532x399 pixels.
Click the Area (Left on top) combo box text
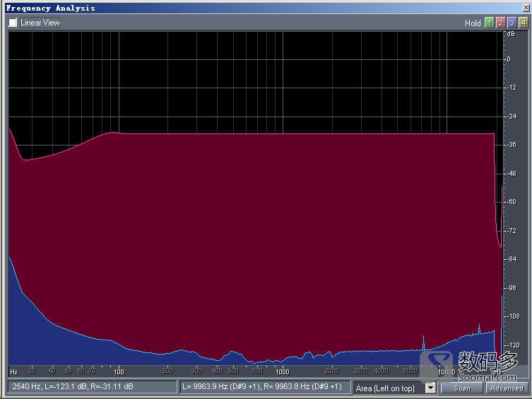(387, 388)
